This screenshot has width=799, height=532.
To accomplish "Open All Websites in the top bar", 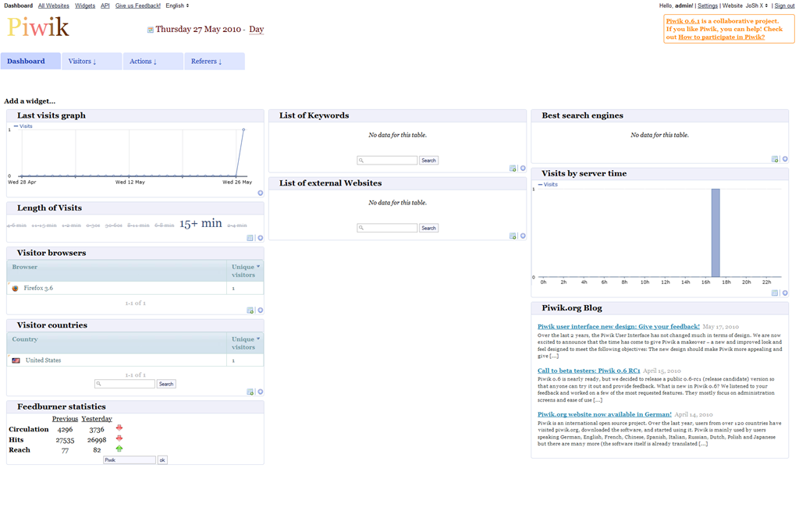I will click(x=54, y=5).
